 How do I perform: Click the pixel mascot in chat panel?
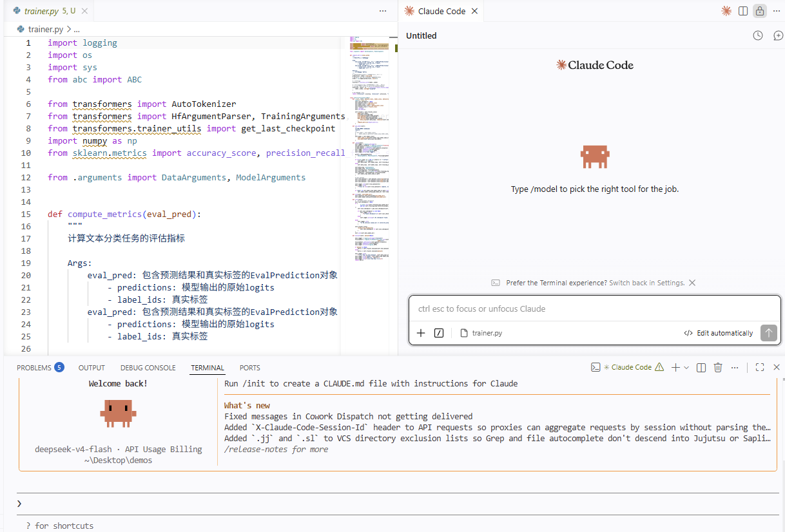(x=594, y=157)
